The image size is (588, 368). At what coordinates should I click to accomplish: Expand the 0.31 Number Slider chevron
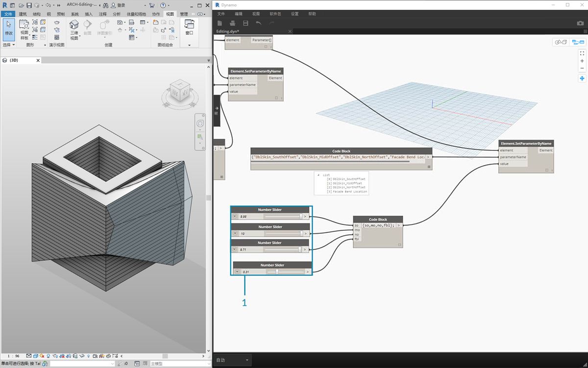tap(237, 271)
